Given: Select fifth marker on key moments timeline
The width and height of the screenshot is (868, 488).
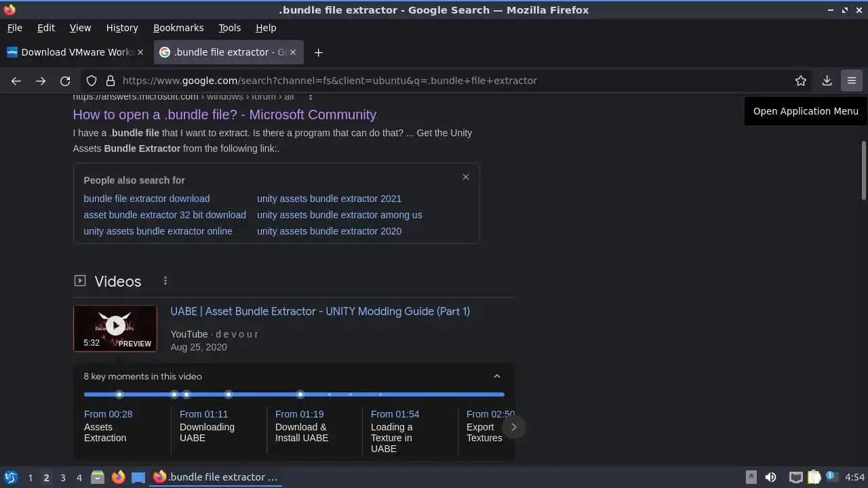Looking at the screenshot, I should 300,394.
